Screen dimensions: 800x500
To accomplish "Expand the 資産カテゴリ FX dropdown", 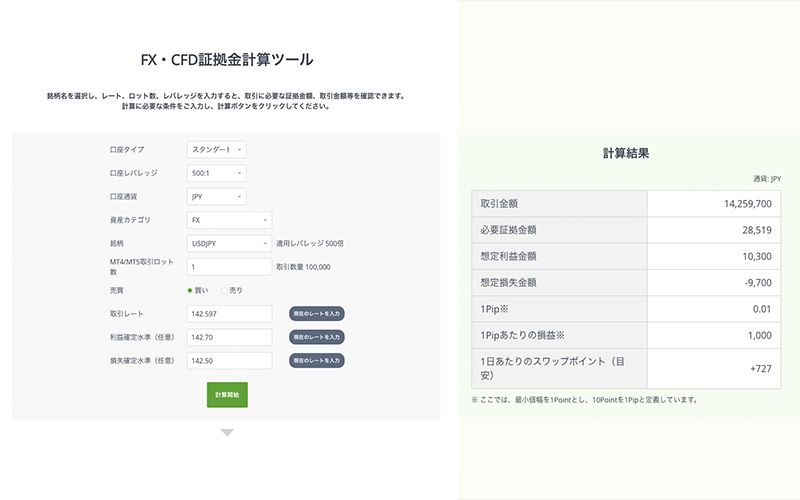I will tap(229, 220).
